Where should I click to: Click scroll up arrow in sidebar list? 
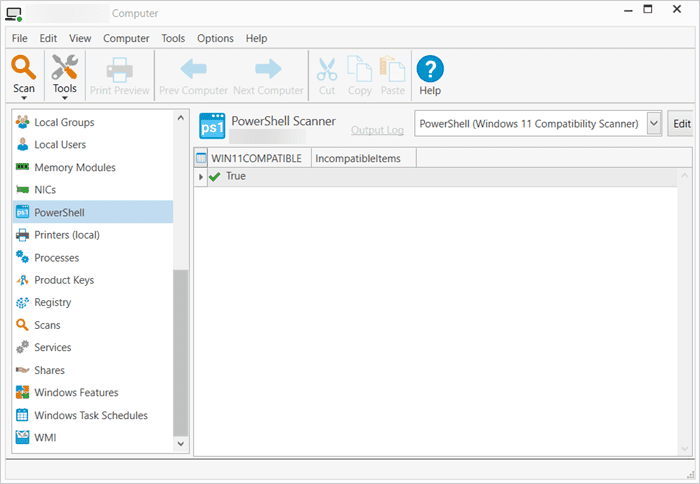(x=180, y=118)
